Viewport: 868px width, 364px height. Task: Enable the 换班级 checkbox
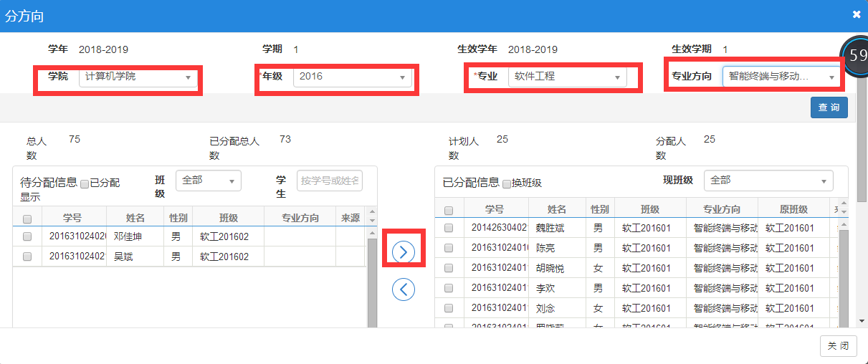coord(507,183)
